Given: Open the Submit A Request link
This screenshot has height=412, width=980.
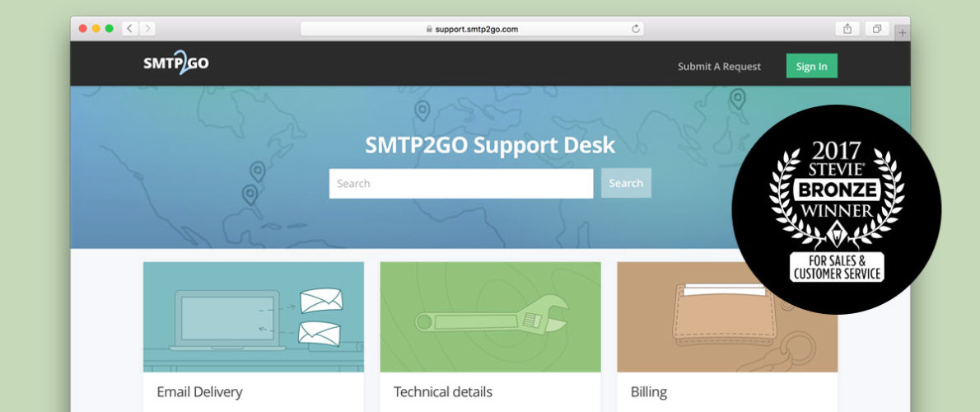Looking at the screenshot, I should (720, 66).
